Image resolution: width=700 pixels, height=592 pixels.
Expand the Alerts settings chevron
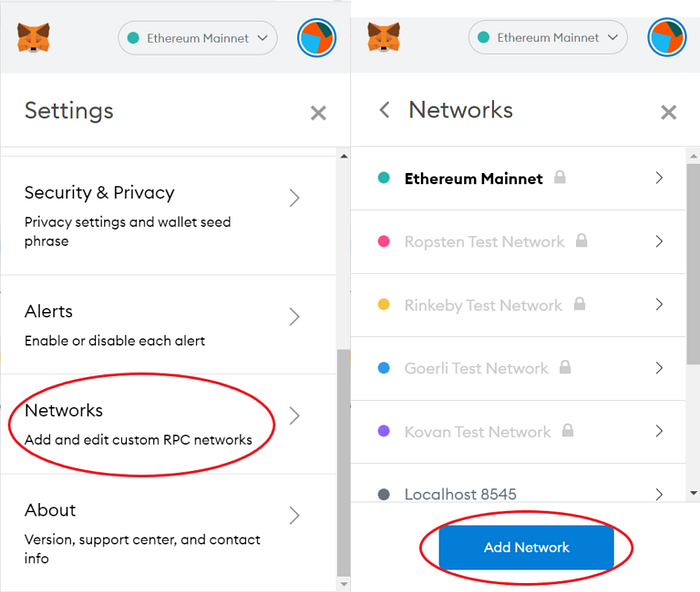pyautogui.click(x=294, y=317)
